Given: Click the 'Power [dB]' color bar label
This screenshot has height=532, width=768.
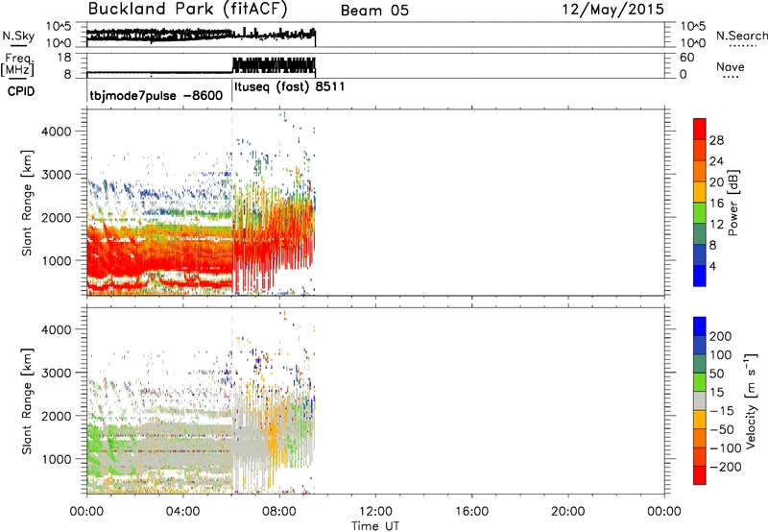Looking at the screenshot, I should point(732,203).
